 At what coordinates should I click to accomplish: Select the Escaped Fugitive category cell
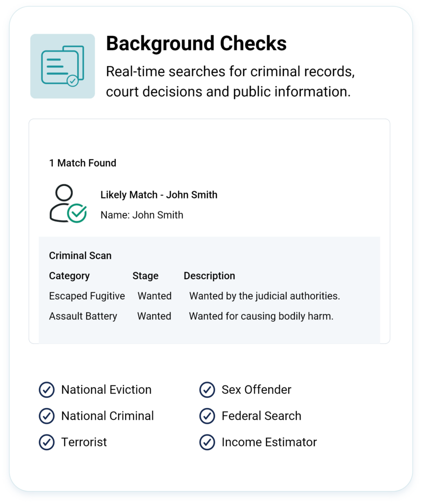click(x=87, y=296)
